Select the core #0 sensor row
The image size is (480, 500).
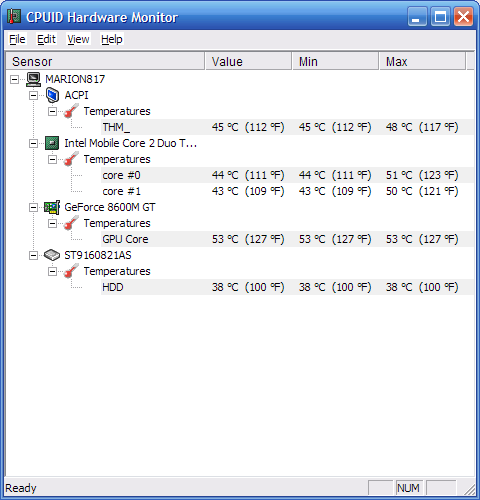click(287, 175)
